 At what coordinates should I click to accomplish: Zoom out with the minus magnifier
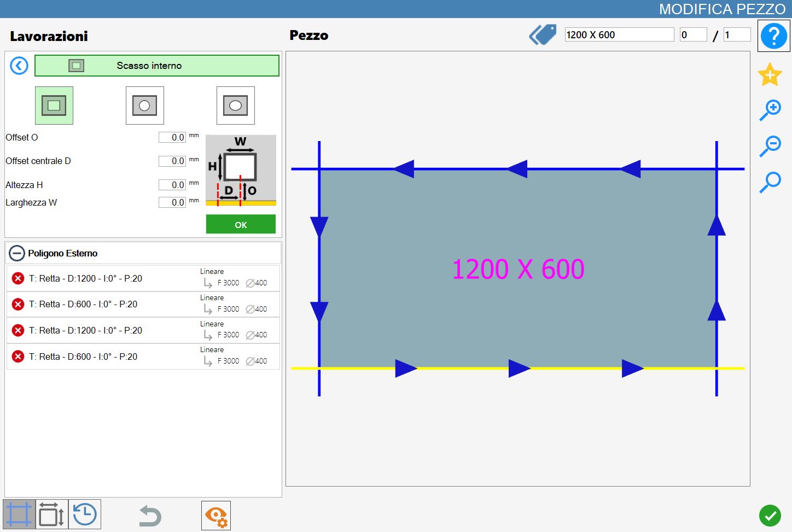[770, 146]
